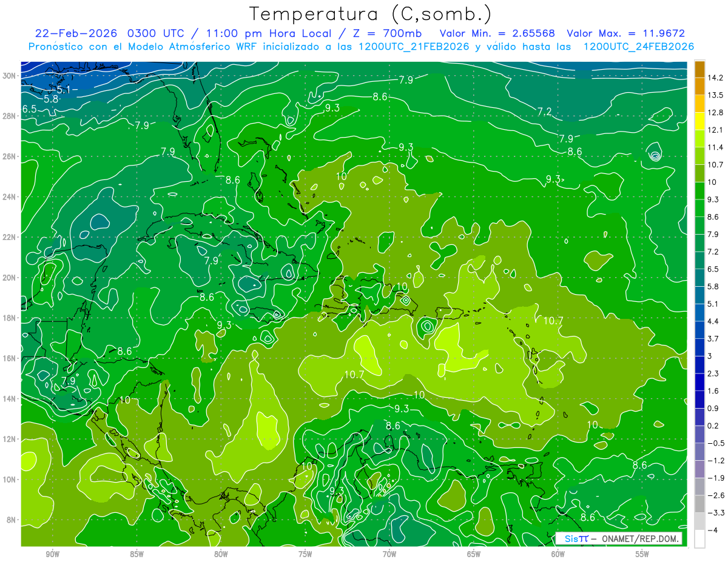Click the 4.4 label on the color bar
Viewport: 728px width, 562px height.
(x=713, y=321)
